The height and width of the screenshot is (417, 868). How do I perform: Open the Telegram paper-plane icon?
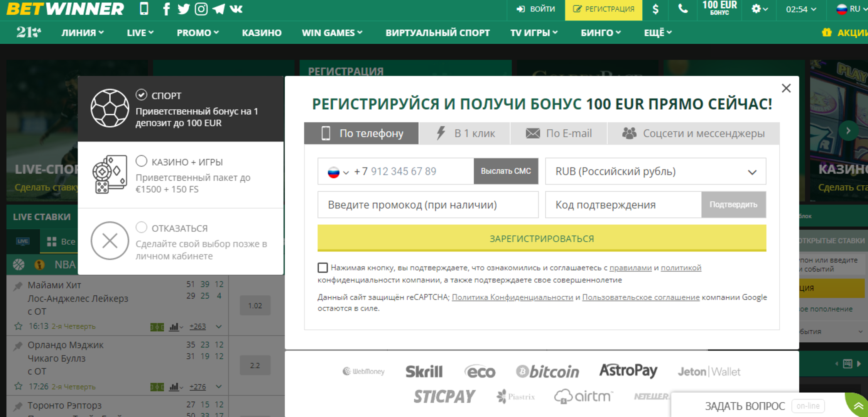pos(218,8)
